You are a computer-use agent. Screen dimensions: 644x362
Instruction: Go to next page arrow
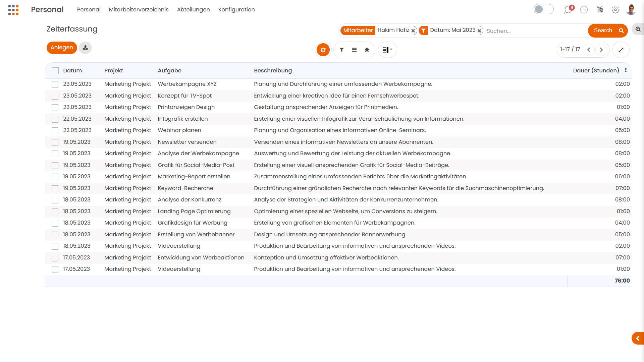click(x=601, y=50)
